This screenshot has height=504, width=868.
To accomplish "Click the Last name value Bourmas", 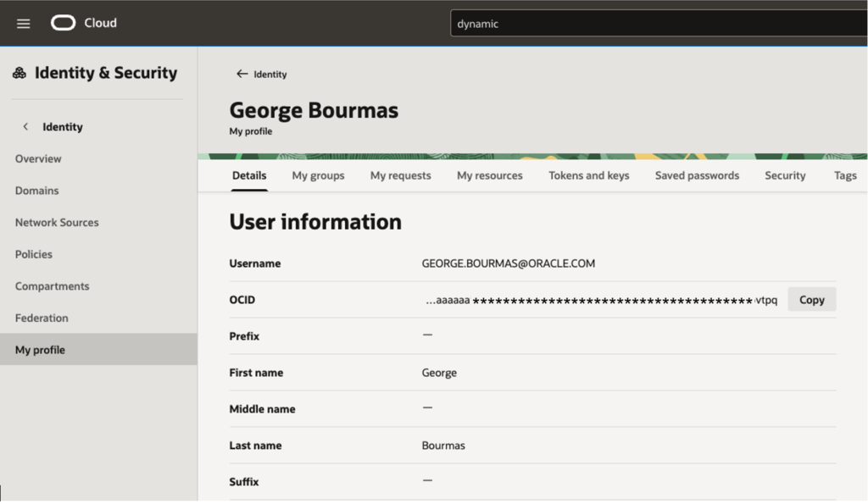I will (443, 446).
